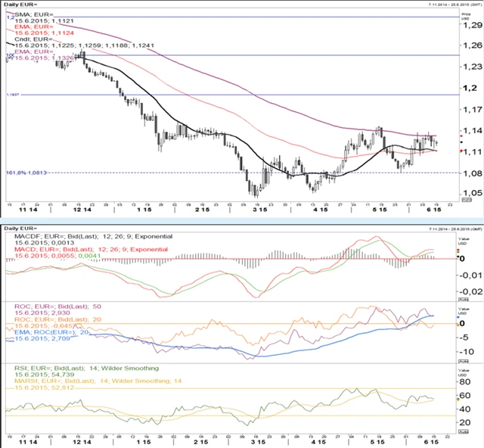
Task: Click RSI value '15.6.2015; 54,739'
Action: coord(45,375)
